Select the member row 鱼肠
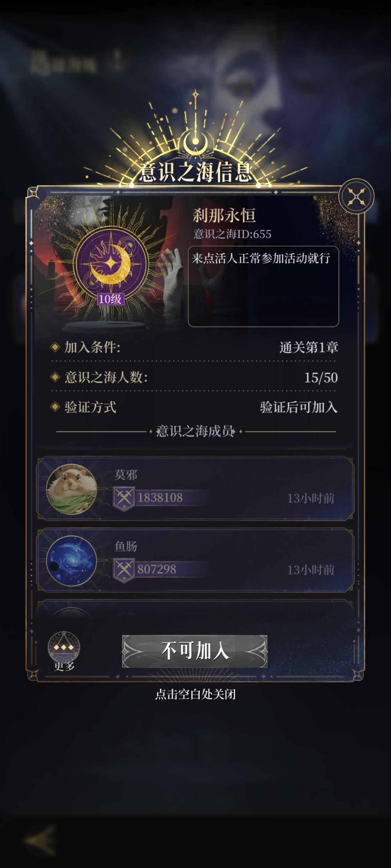The width and height of the screenshot is (391, 868). (195, 560)
